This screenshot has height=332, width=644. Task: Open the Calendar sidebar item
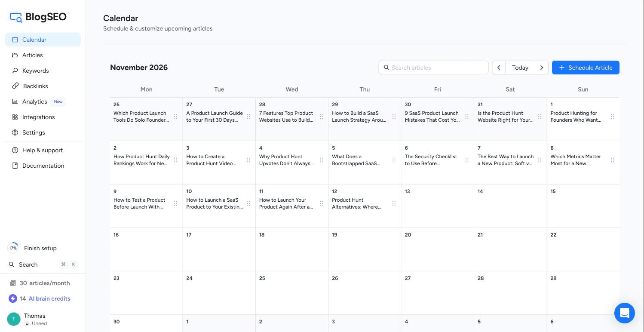[43, 40]
